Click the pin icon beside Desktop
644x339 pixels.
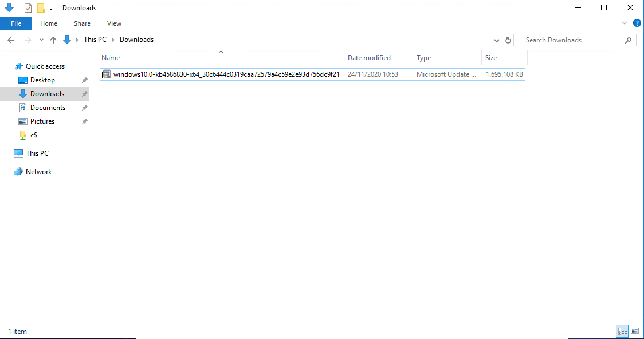[85, 80]
